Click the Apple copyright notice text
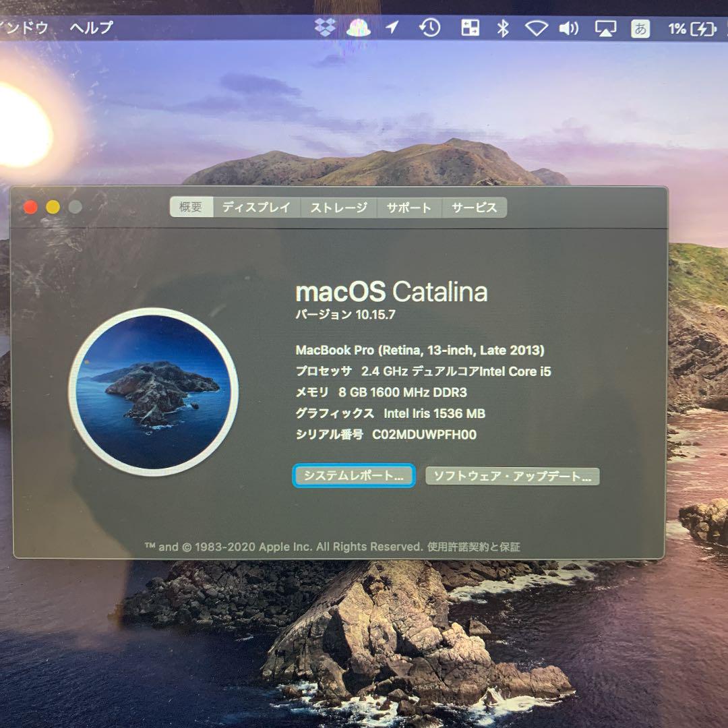728x728 pixels. coord(284,547)
